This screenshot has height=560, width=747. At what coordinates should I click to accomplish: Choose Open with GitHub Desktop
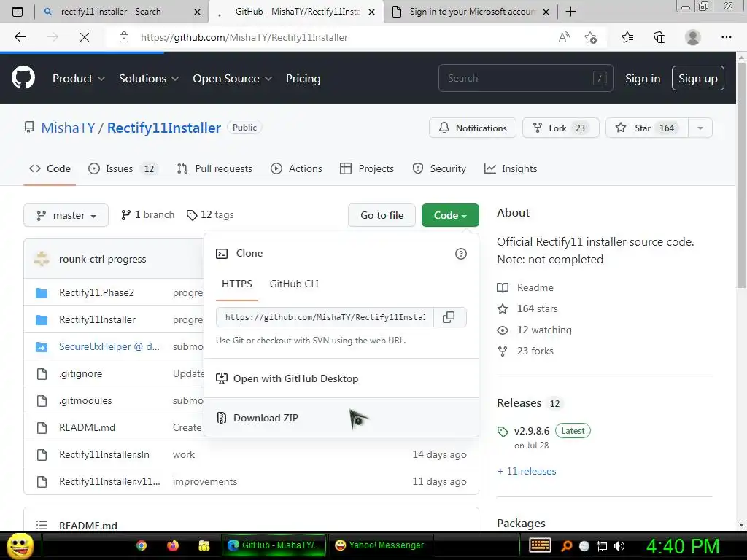[x=341, y=378]
